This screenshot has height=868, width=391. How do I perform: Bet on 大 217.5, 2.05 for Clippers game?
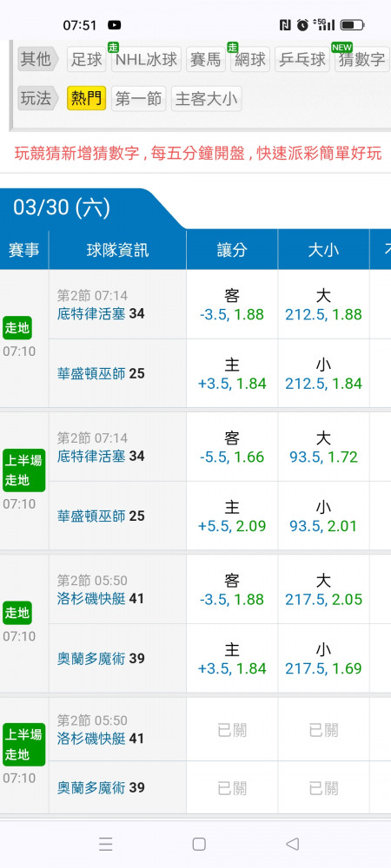pos(323,589)
